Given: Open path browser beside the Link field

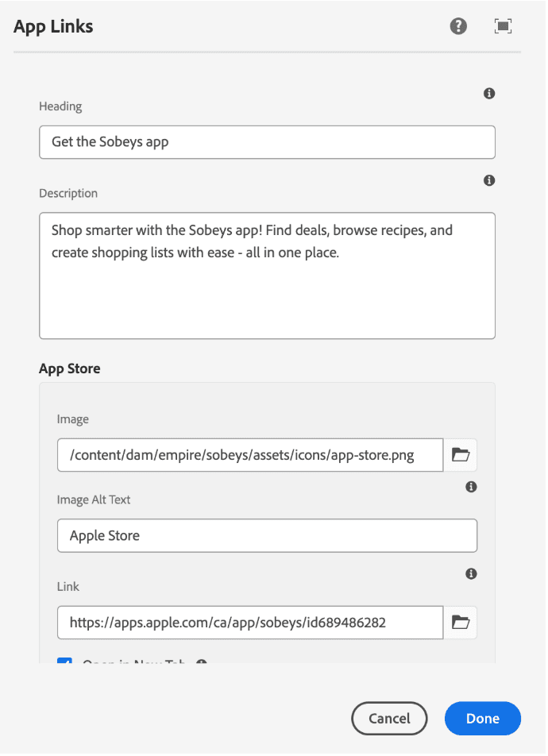Looking at the screenshot, I should coord(461,623).
